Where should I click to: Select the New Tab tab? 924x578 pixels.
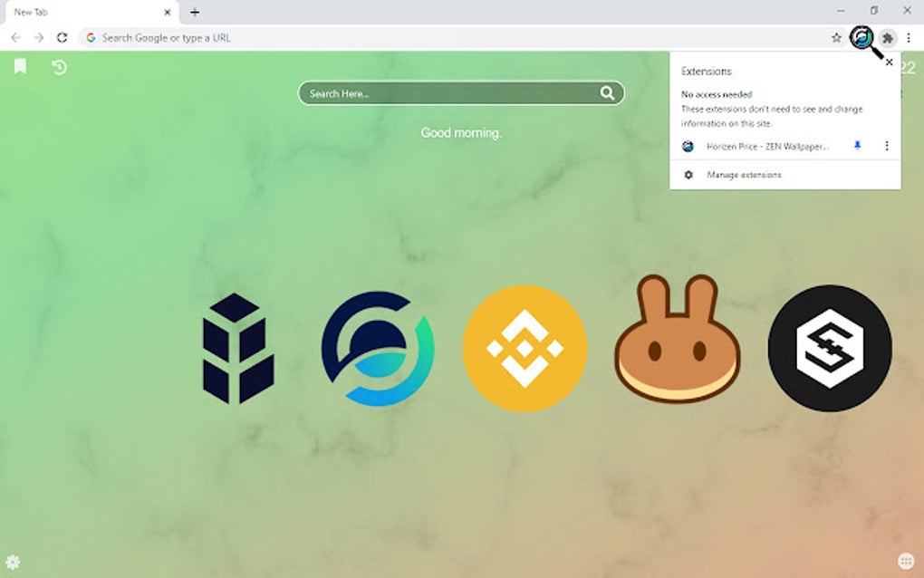[x=91, y=13]
